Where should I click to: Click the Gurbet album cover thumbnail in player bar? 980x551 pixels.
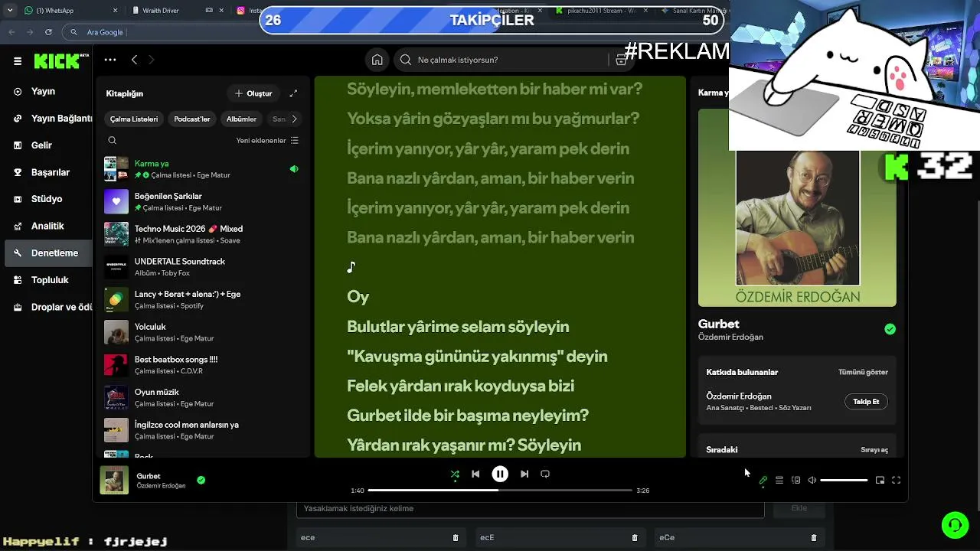[114, 481]
